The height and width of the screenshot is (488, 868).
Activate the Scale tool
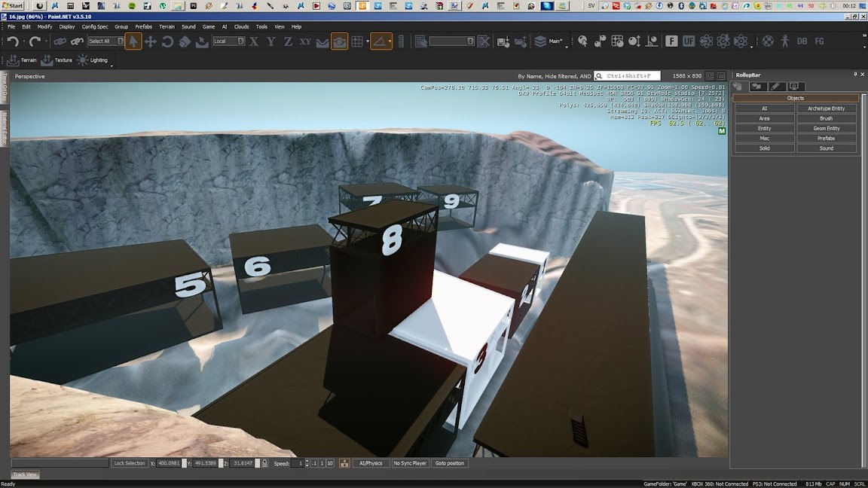tap(185, 41)
